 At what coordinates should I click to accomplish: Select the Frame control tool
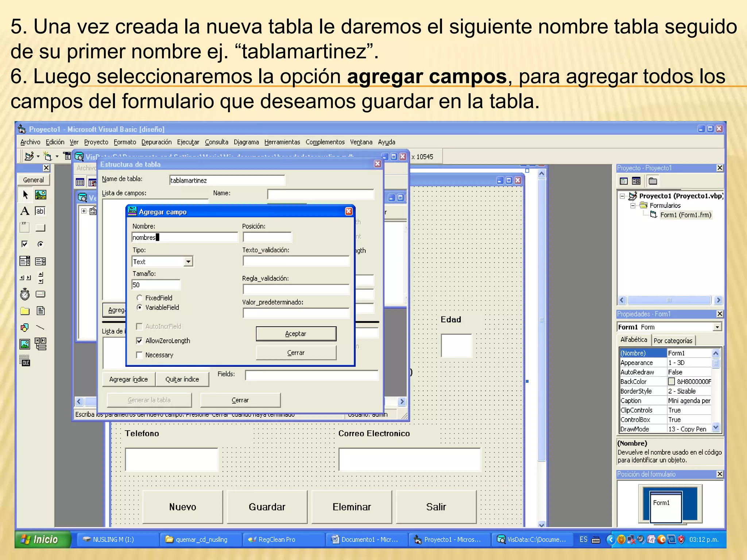[x=25, y=227]
